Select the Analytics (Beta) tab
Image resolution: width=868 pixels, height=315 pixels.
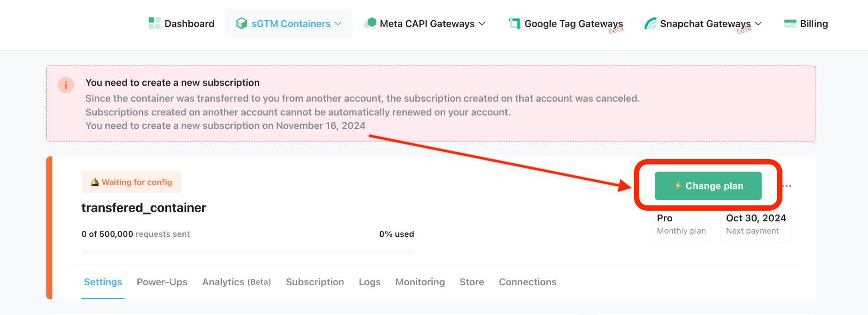pyautogui.click(x=237, y=282)
